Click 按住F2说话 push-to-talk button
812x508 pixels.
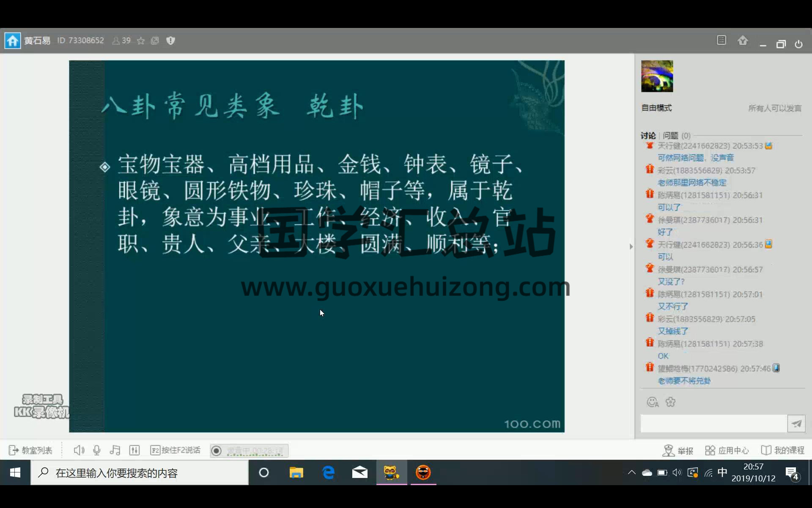(x=176, y=450)
